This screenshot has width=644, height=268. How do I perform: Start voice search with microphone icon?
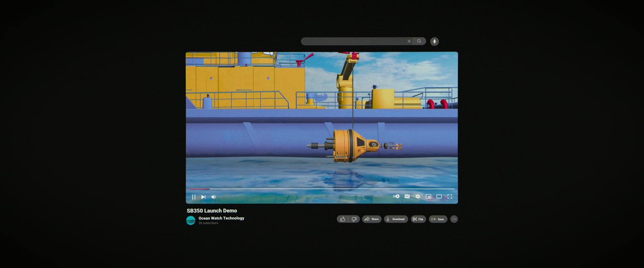pos(434,42)
